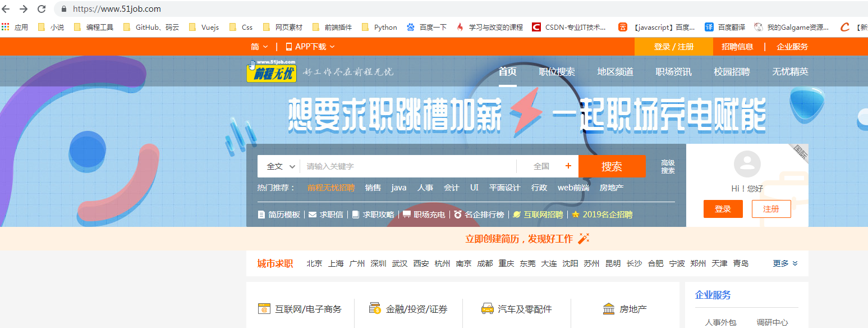Open 求职攻略 link
This screenshot has height=328, width=868.
click(373, 215)
